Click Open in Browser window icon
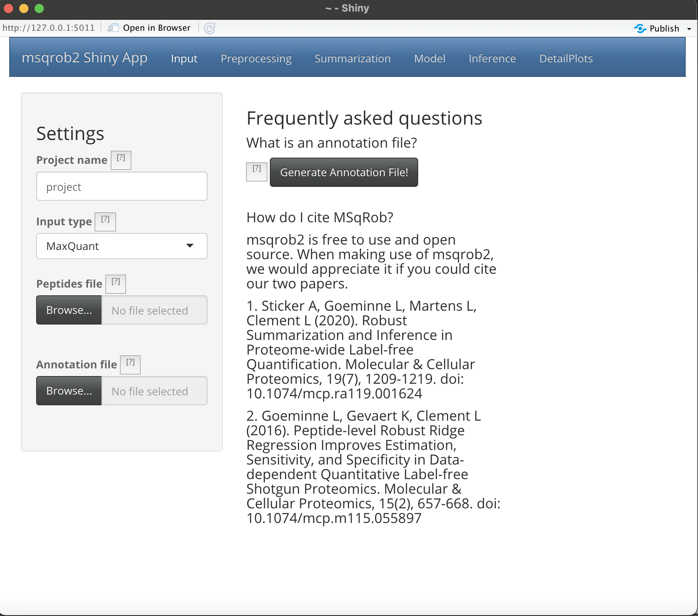This screenshot has height=616, width=698. [113, 28]
